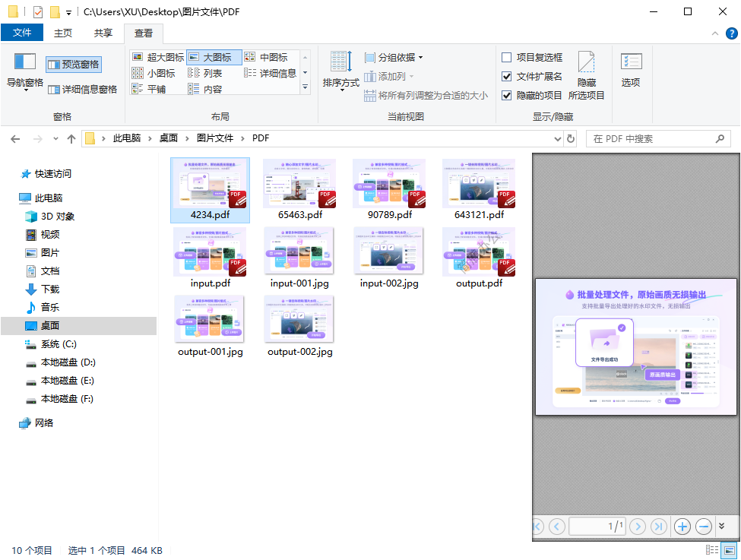The height and width of the screenshot is (560, 741).
Task: Toggle the 预览窗格 preview pane
Action: 74,65
